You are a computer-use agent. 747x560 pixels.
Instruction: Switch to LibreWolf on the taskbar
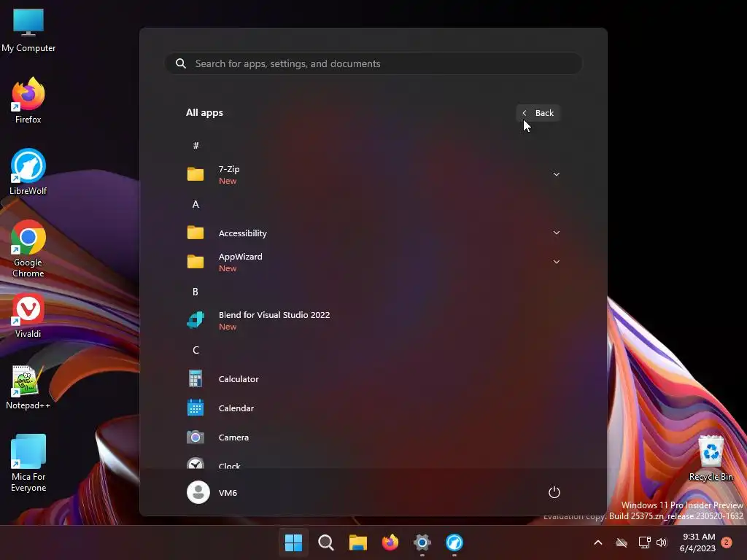[x=454, y=542]
